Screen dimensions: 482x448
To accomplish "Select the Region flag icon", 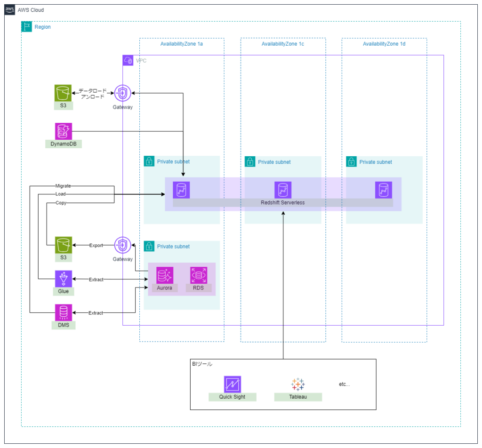I will pos(26,27).
